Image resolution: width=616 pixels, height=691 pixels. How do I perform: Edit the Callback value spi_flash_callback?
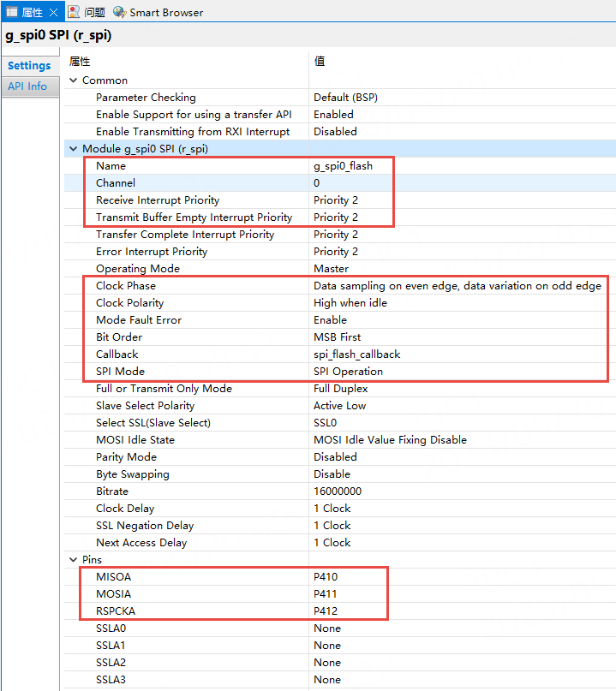click(x=356, y=354)
